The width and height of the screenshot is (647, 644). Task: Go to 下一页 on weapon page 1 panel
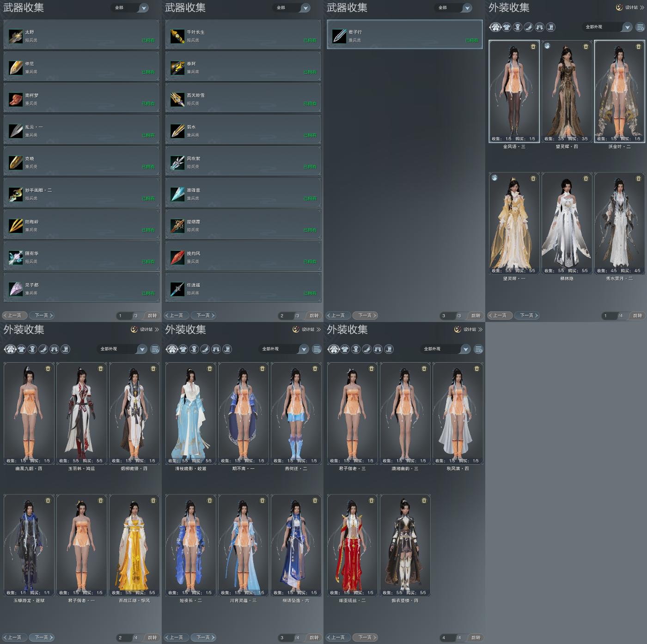point(42,316)
